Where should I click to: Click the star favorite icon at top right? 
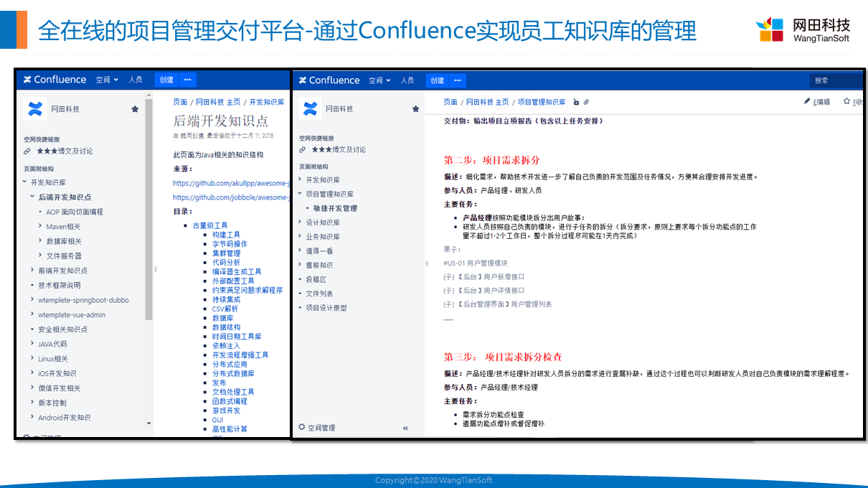(847, 102)
